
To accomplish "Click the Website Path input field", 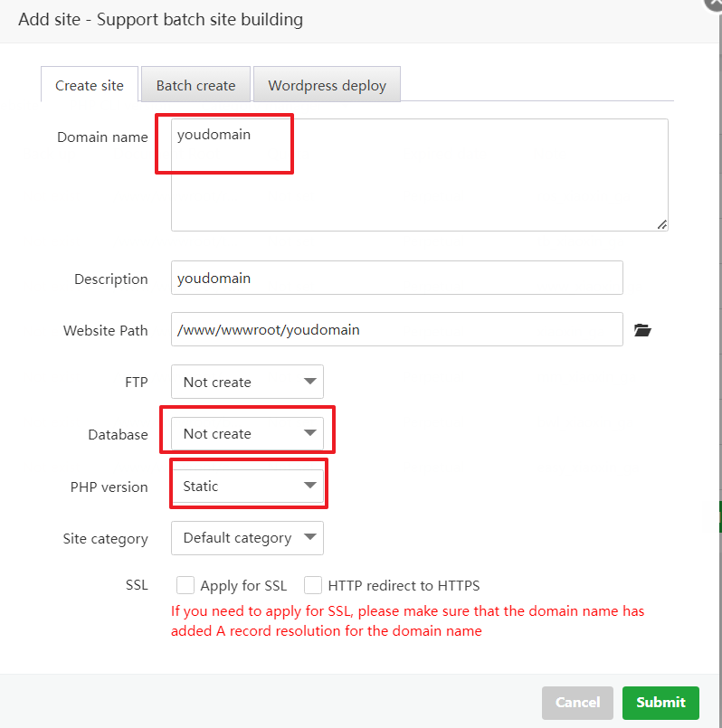I will (396, 329).
